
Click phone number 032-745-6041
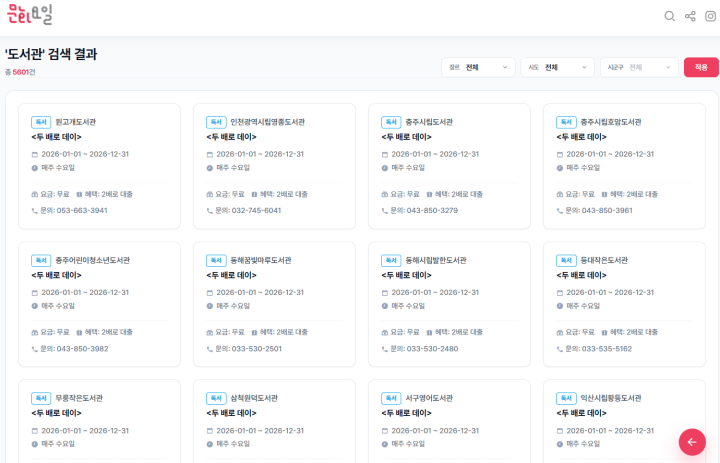256,210
